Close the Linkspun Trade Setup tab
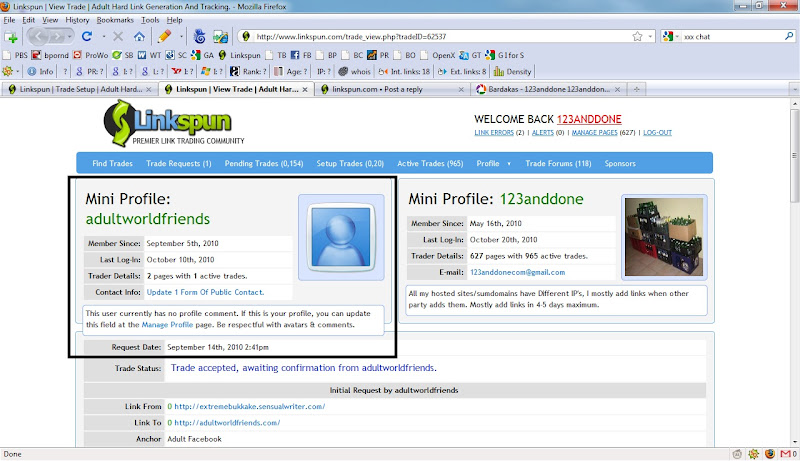 (148, 89)
